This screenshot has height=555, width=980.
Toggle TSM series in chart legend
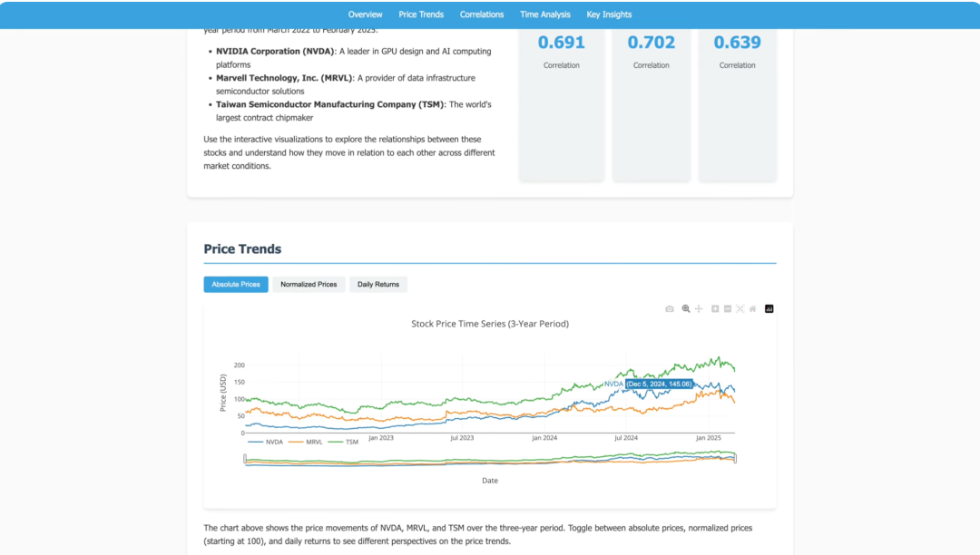click(343, 442)
